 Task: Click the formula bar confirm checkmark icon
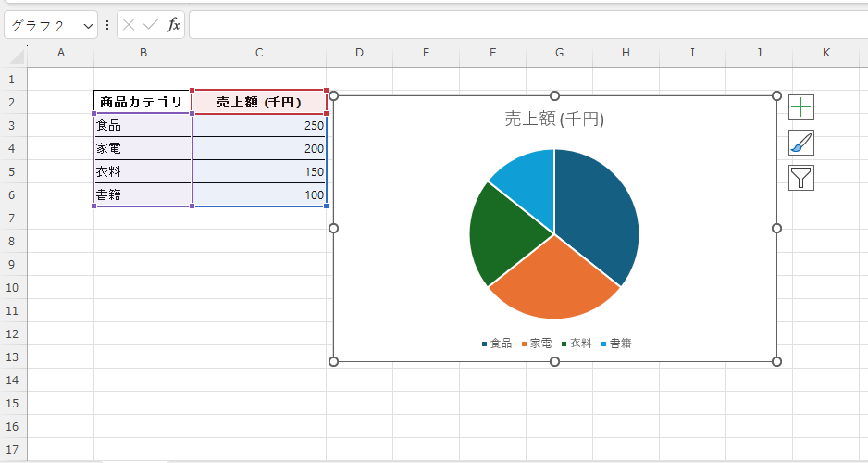click(x=151, y=25)
